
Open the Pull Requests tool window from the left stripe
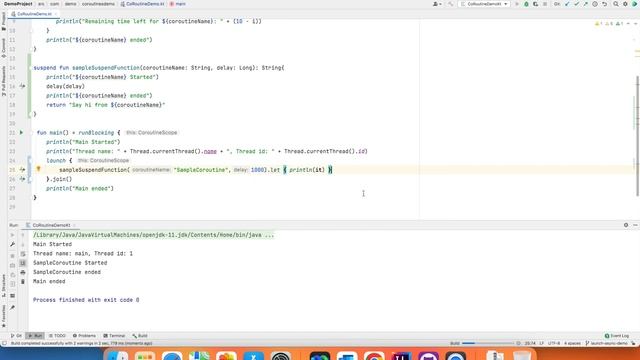pyautogui.click(x=4, y=81)
